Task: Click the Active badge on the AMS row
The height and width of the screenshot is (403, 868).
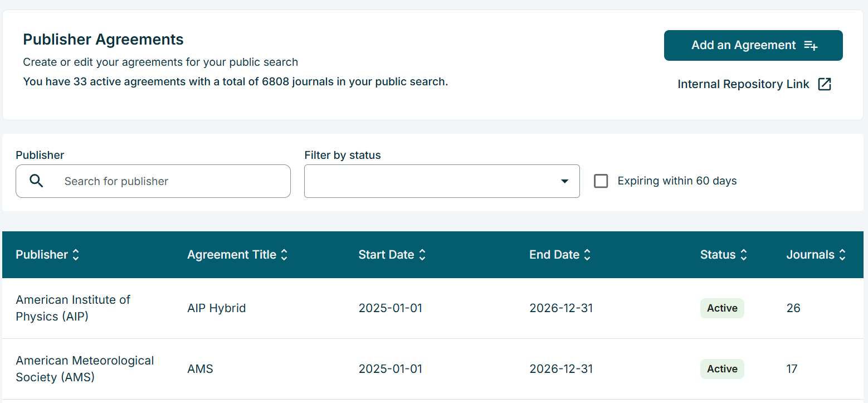Action: coord(722,368)
